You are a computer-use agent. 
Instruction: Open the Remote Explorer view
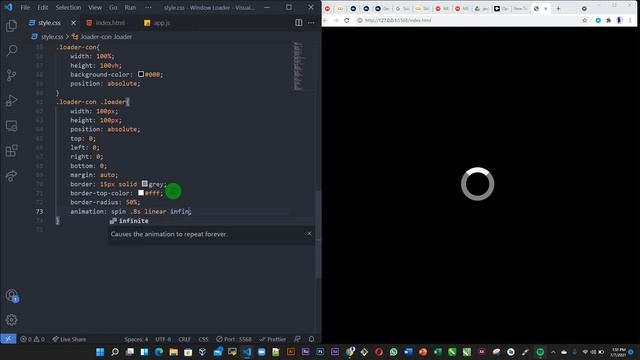(x=11, y=126)
